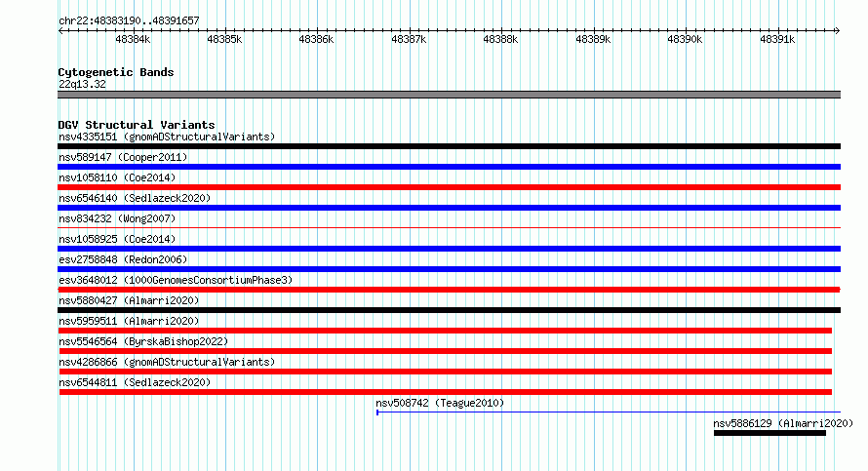This screenshot has height=471, width=868.
Task: Open the DGV Structural Variants track title
Action: pyautogui.click(x=137, y=125)
